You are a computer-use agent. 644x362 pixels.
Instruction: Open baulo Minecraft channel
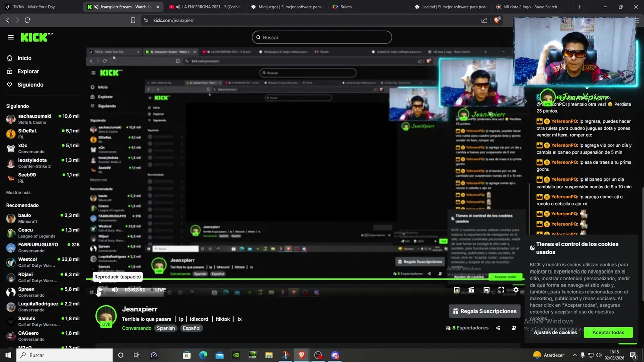point(43,218)
